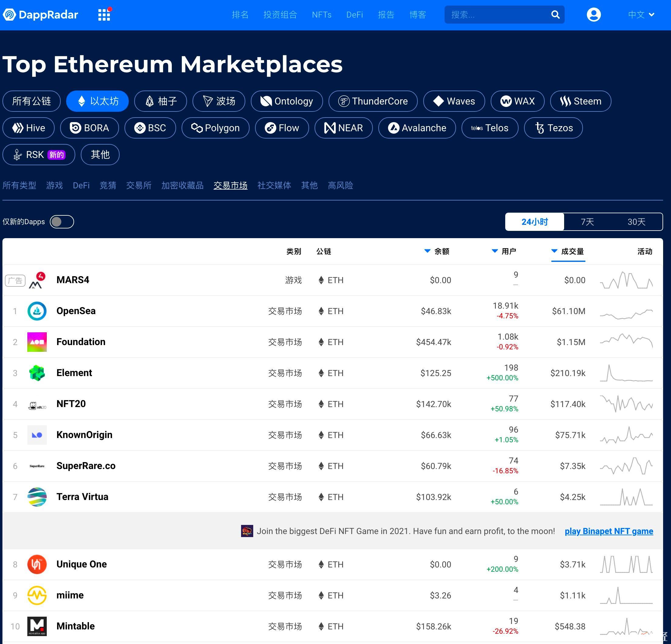
Task: Select the 加密收藏品 category tab
Action: pyautogui.click(x=182, y=185)
